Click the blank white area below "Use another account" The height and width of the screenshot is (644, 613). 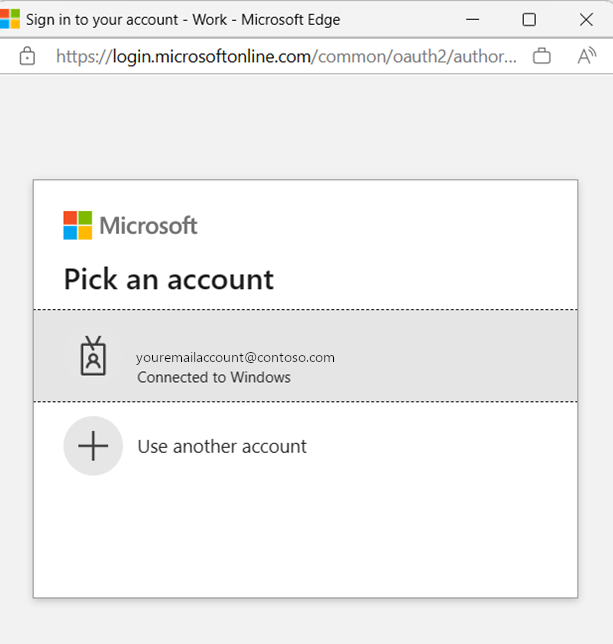coord(305,540)
